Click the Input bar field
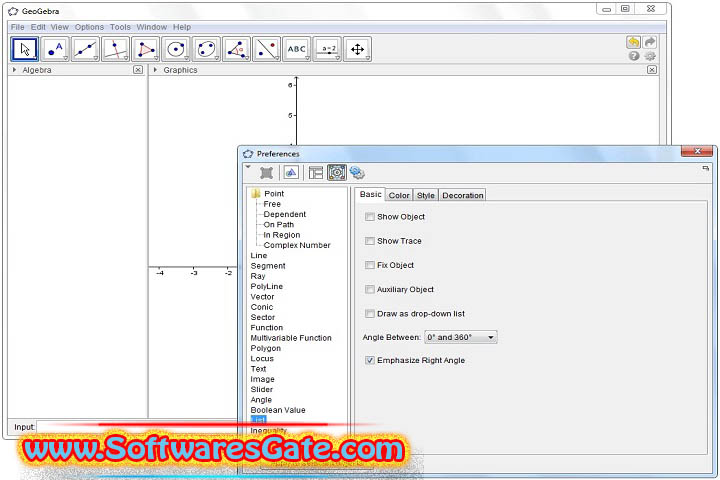The width and height of the screenshot is (720, 480). pyautogui.click(x=137, y=427)
